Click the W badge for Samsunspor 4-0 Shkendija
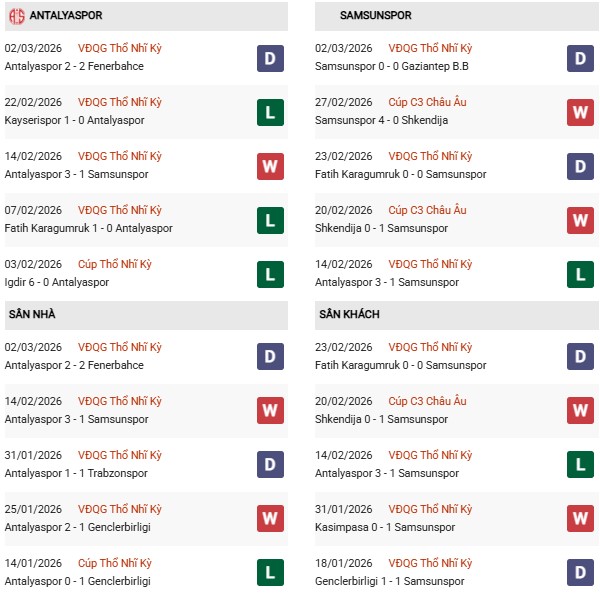600x596 pixels. 580,112
